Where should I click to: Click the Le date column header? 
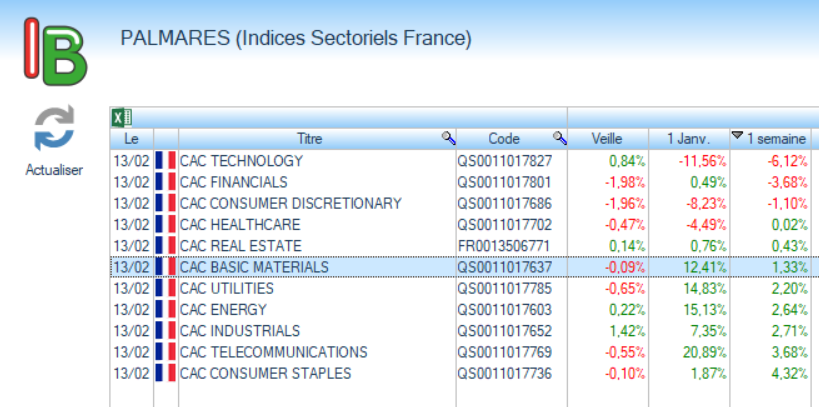coord(131,138)
